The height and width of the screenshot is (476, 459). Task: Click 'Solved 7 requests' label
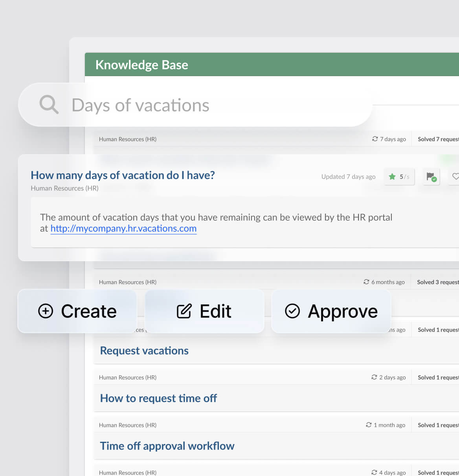[x=438, y=139]
